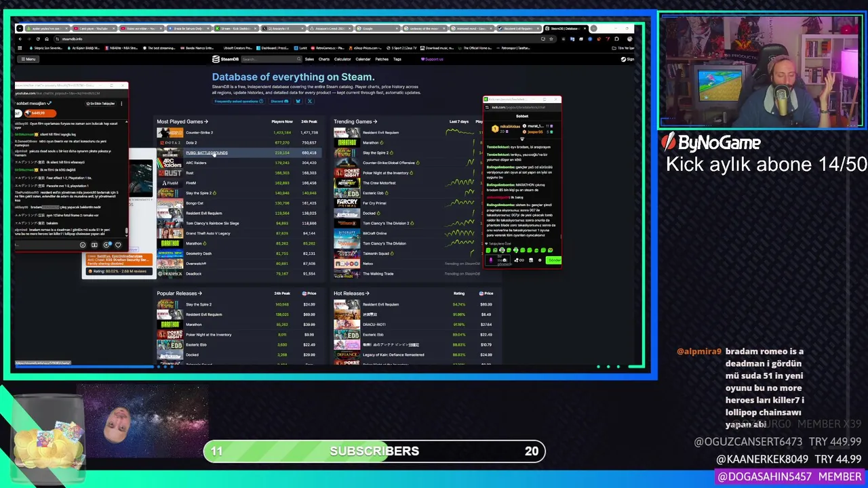Image resolution: width=868 pixels, height=488 pixels.
Task: Click Far Cry Primal in Trending Games
Action: [x=374, y=203]
